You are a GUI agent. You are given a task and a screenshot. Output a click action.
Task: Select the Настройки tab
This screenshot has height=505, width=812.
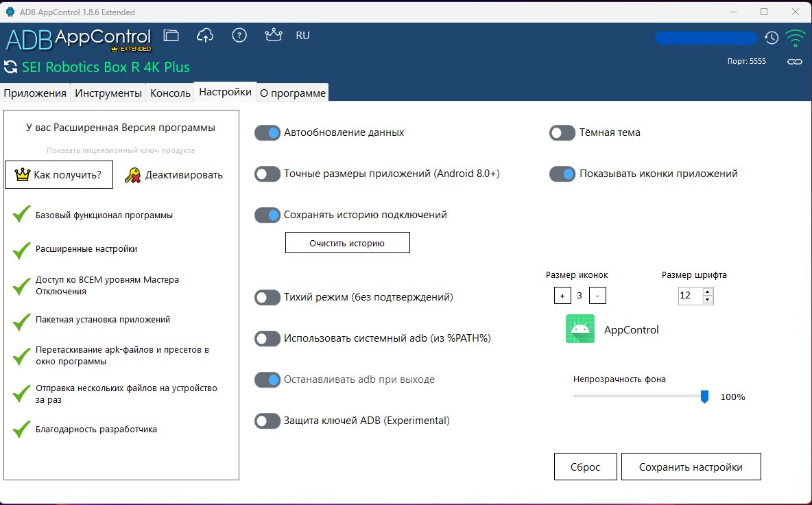225,92
